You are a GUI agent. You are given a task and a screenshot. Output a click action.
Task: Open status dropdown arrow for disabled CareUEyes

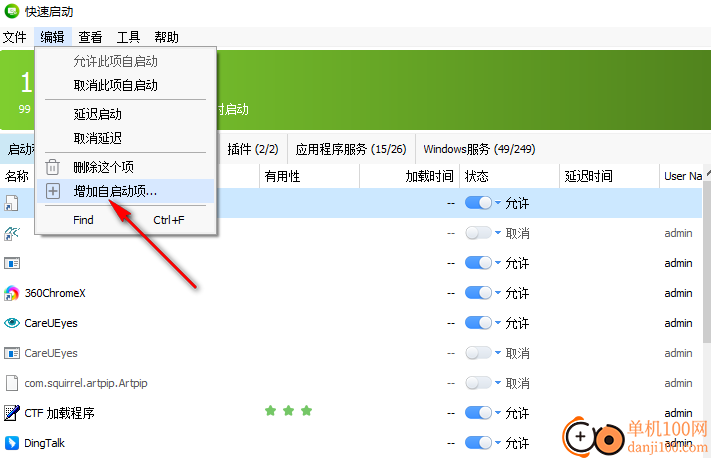(498, 353)
